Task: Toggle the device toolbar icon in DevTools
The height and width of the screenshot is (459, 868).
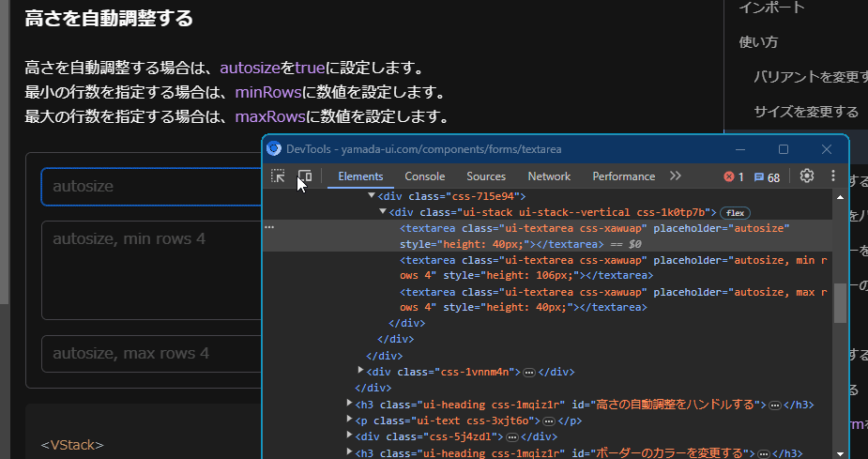Action: coord(304,176)
